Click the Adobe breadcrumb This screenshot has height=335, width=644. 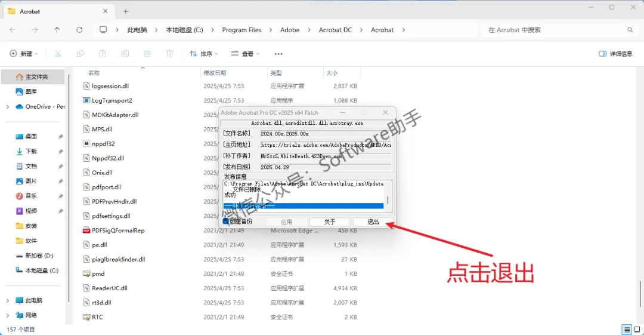(x=290, y=30)
